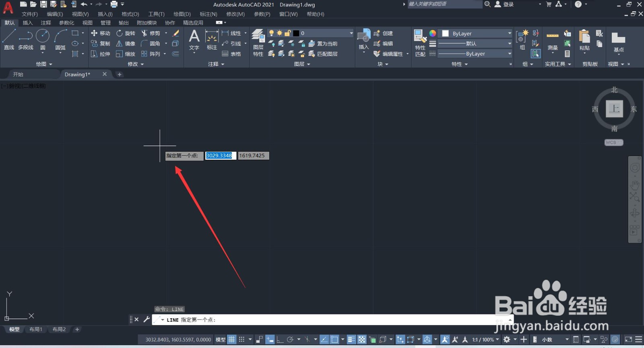Viewport: 644px width, 348px height.
Task: Select the 文字 text tool
Action: pyautogui.click(x=194, y=39)
